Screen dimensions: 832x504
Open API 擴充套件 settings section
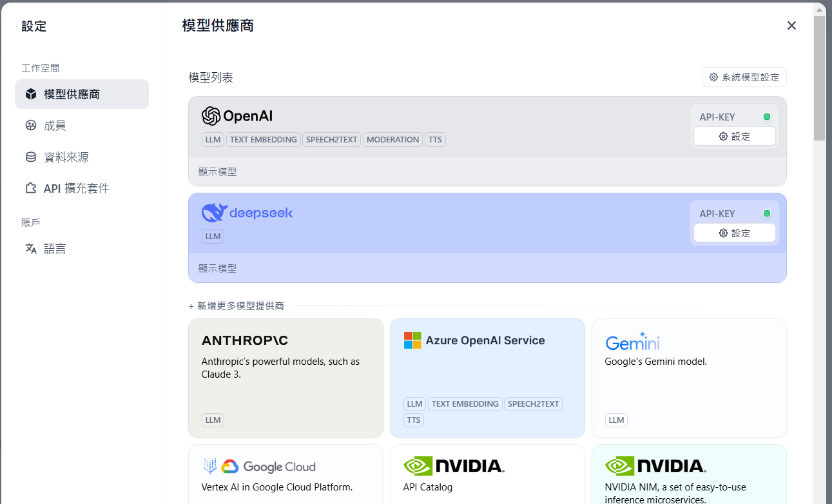(82, 188)
